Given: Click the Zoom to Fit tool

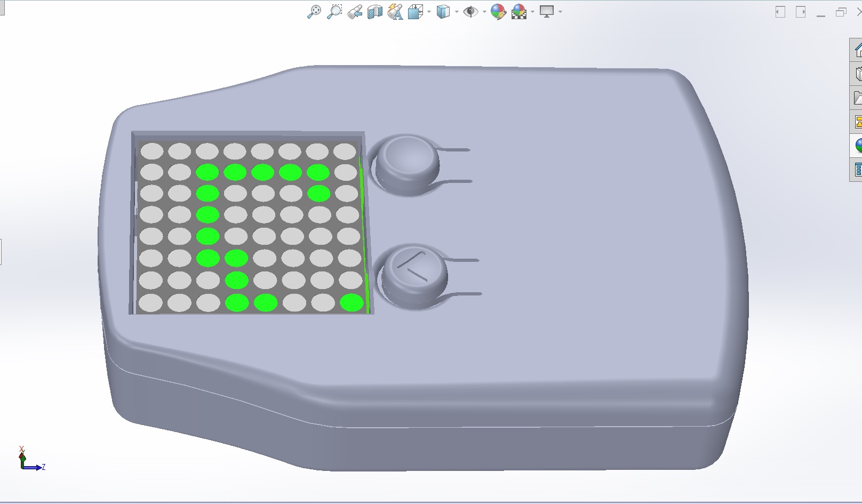Looking at the screenshot, I should pyautogui.click(x=314, y=12).
